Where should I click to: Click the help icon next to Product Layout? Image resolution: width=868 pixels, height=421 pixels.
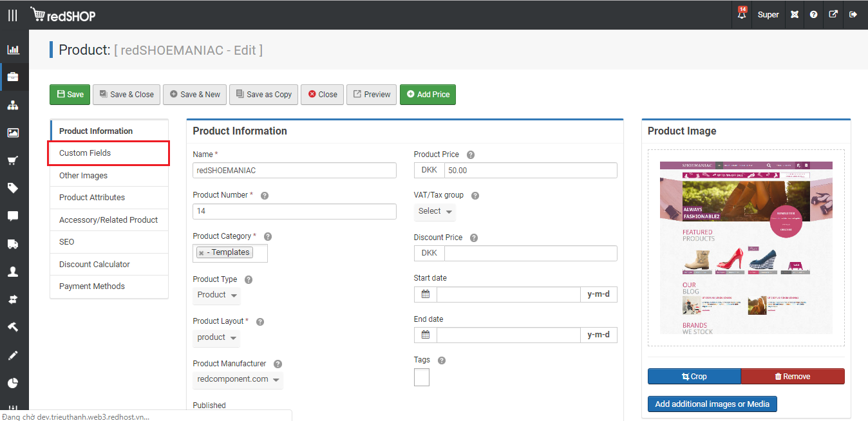tap(260, 322)
